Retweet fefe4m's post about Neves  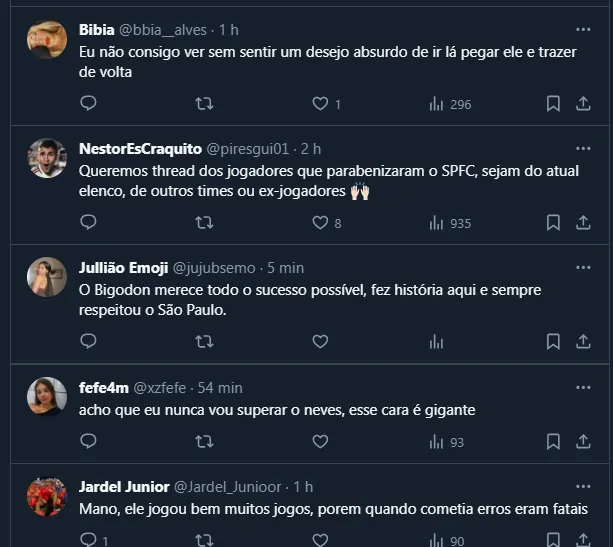(204, 442)
